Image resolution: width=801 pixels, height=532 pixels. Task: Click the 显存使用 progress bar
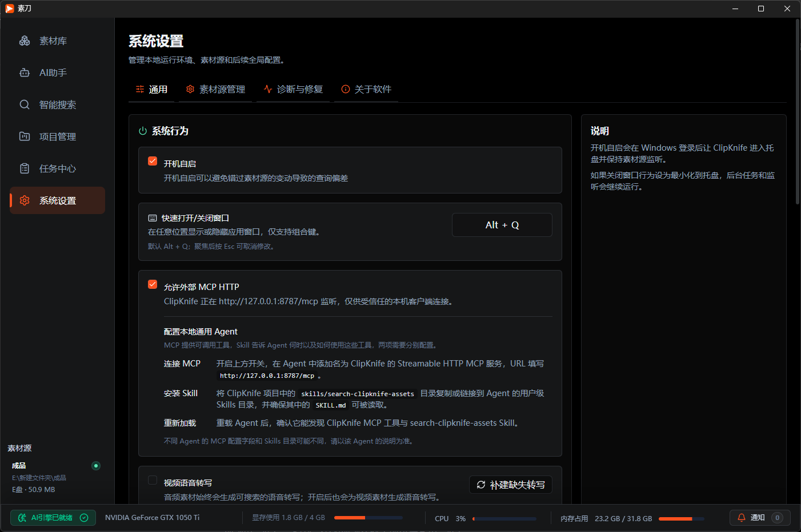(x=369, y=518)
